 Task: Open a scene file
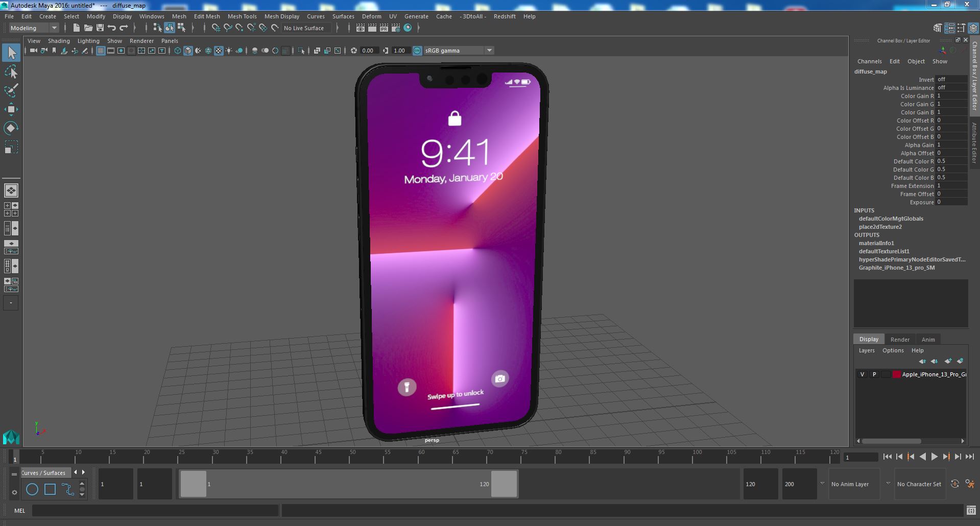tap(88, 28)
